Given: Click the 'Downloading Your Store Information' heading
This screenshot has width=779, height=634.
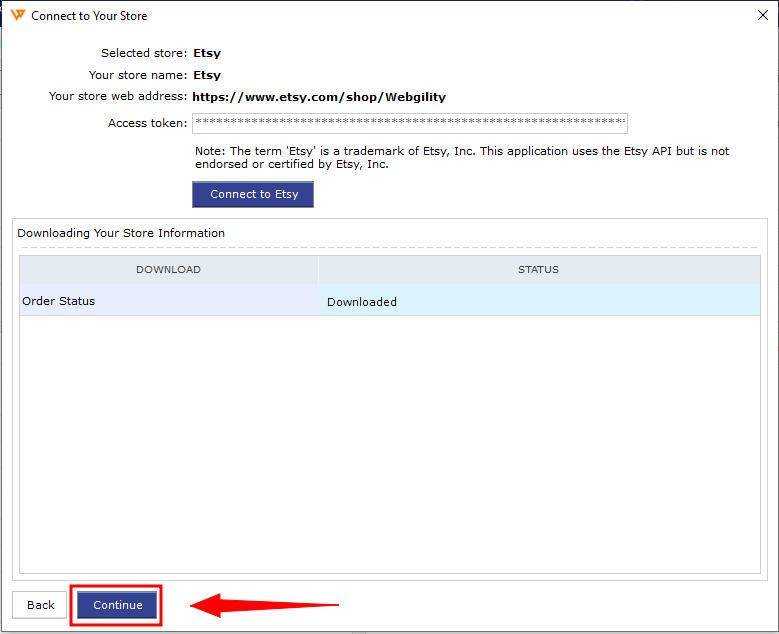Looking at the screenshot, I should click(121, 233).
